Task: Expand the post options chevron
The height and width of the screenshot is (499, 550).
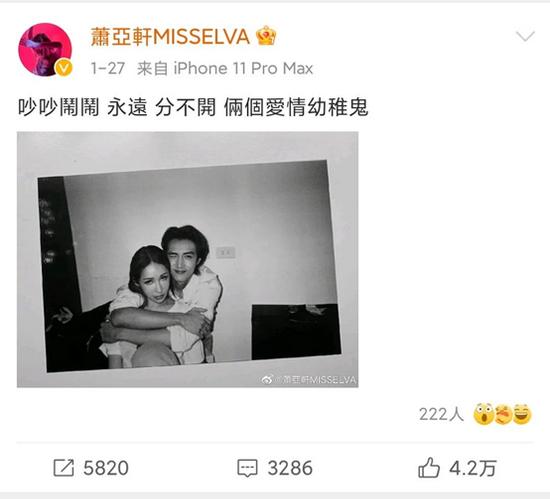Action: (525, 36)
